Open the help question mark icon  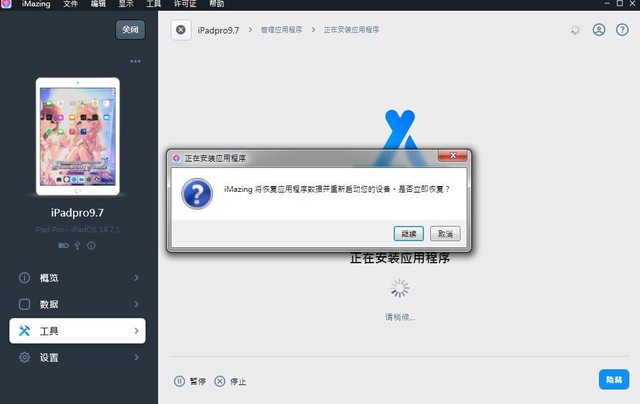pos(621,30)
